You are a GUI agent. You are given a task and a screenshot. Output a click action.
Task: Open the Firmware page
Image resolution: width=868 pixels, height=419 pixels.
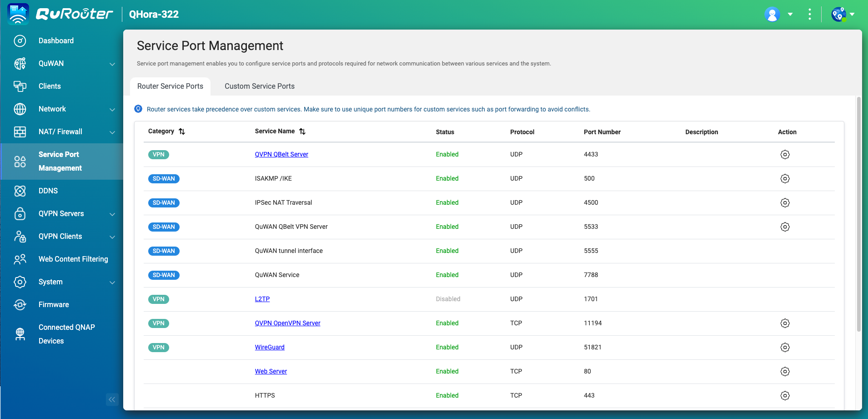coord(53,304)
